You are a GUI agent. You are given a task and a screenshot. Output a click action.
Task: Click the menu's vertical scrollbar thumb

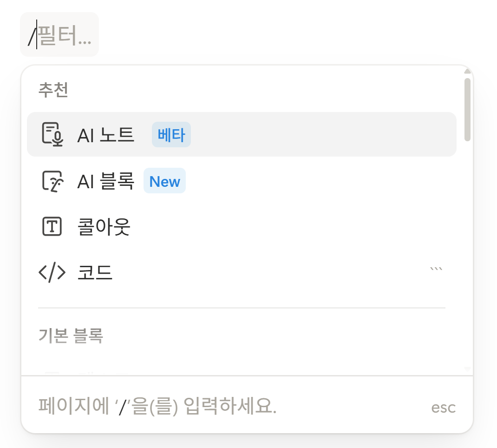(x=467, y=109)
